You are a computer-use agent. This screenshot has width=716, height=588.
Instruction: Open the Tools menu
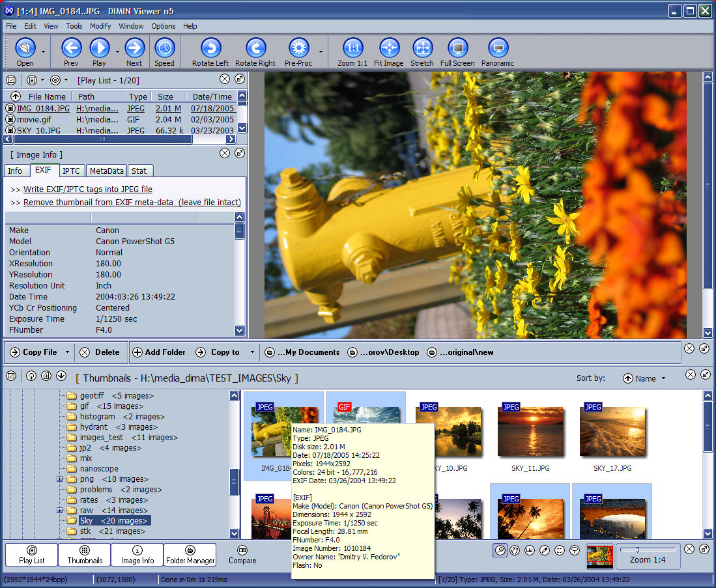point(74,26)
